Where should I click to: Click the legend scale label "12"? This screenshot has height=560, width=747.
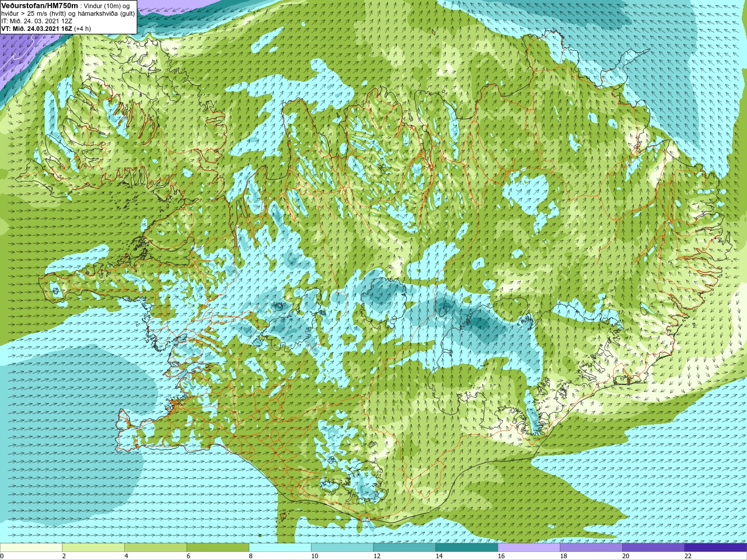pyautogui.click(x=377, y=556)
